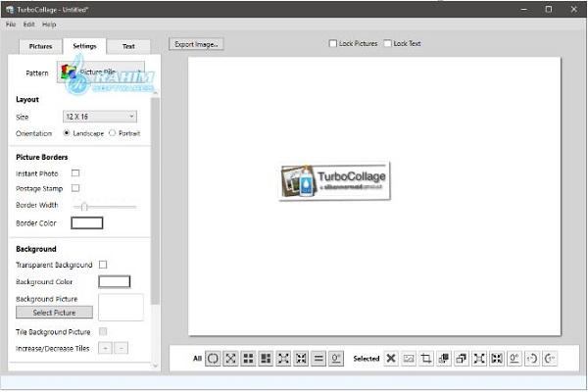Click the circular refresh icon beside the All label

(213, 359)
